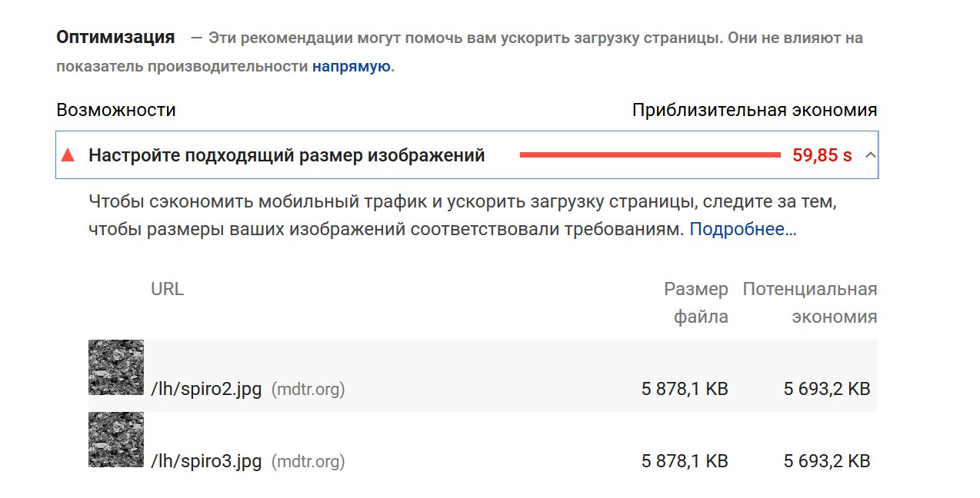Click the 'URL' column header
This screenshot has height=498, width=980.
167,289
